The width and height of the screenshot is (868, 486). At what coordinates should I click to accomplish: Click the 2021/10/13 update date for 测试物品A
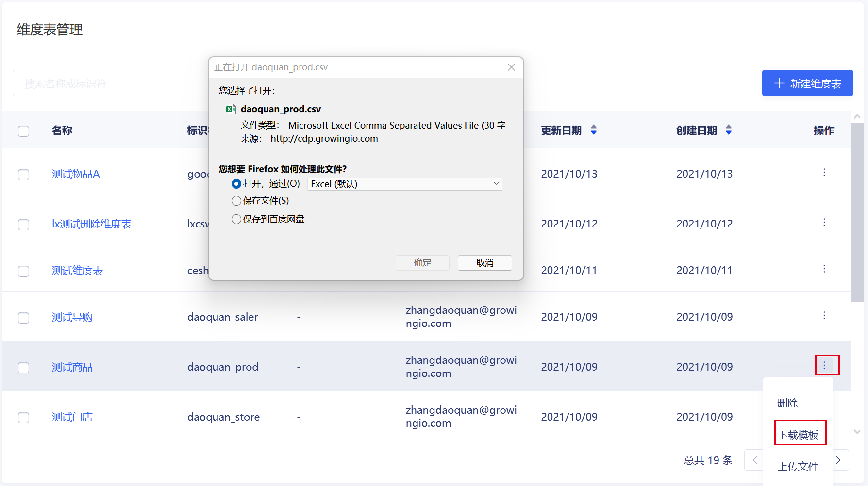569,174
